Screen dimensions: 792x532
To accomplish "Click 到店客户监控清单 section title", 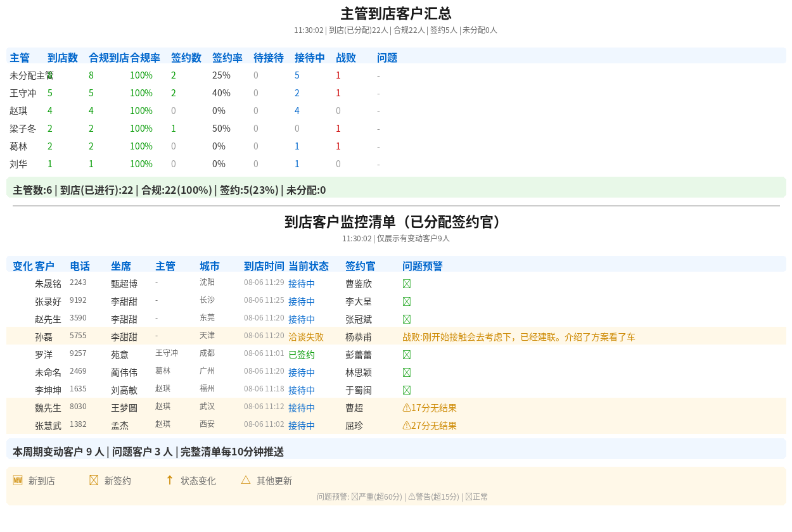I will tap(396, 222).
